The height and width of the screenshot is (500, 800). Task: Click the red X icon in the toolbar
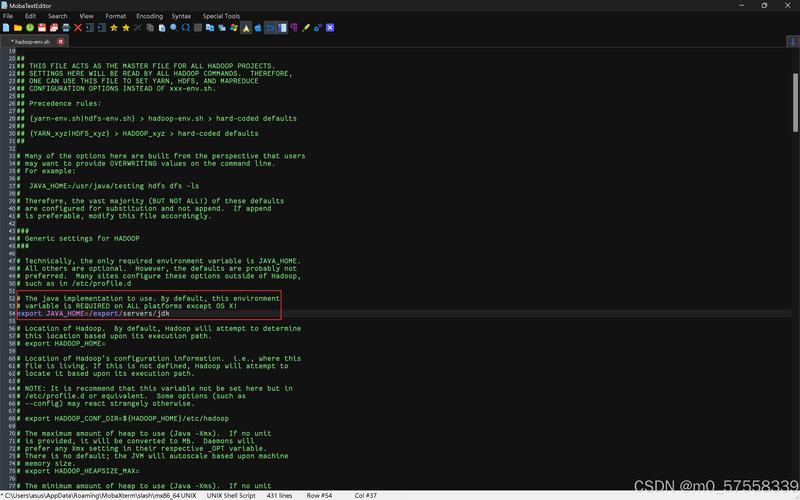78,28
